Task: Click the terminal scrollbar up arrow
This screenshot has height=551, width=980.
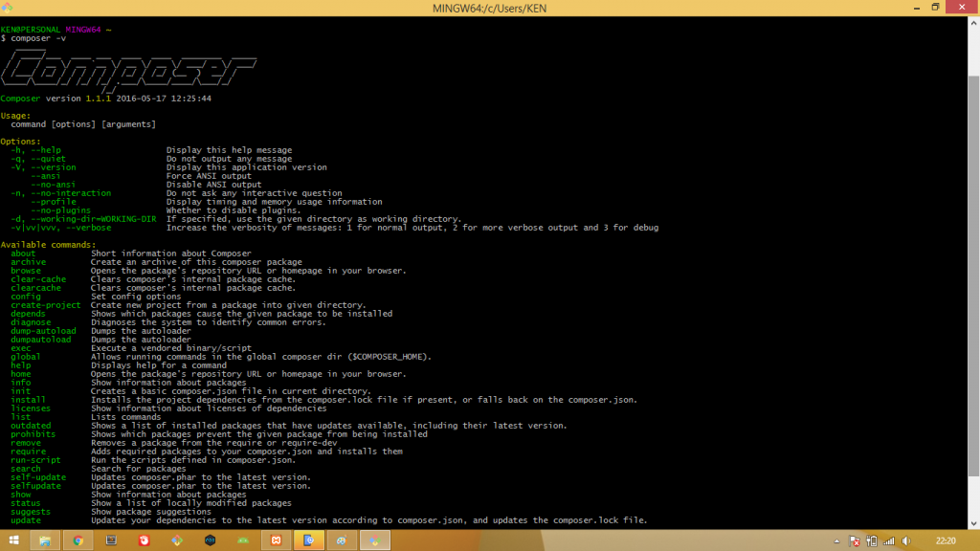Action: 973,23
